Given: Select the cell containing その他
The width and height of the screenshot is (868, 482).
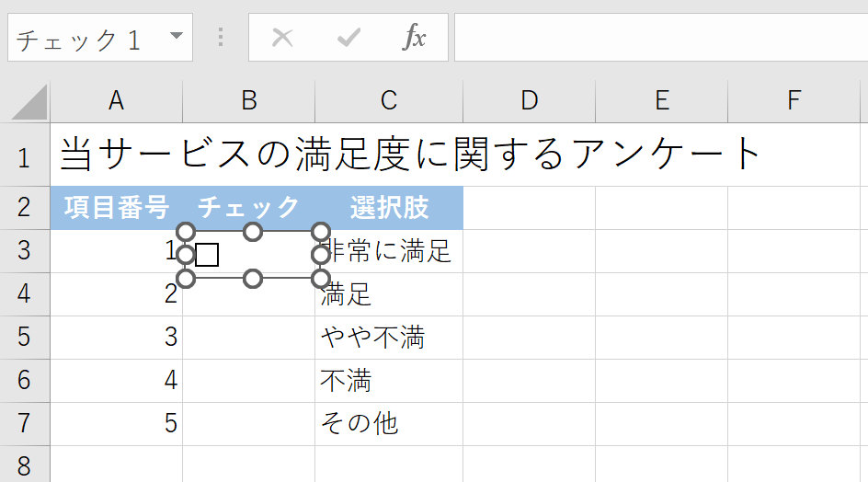Looking at the screenshot, I should [388, 422].
